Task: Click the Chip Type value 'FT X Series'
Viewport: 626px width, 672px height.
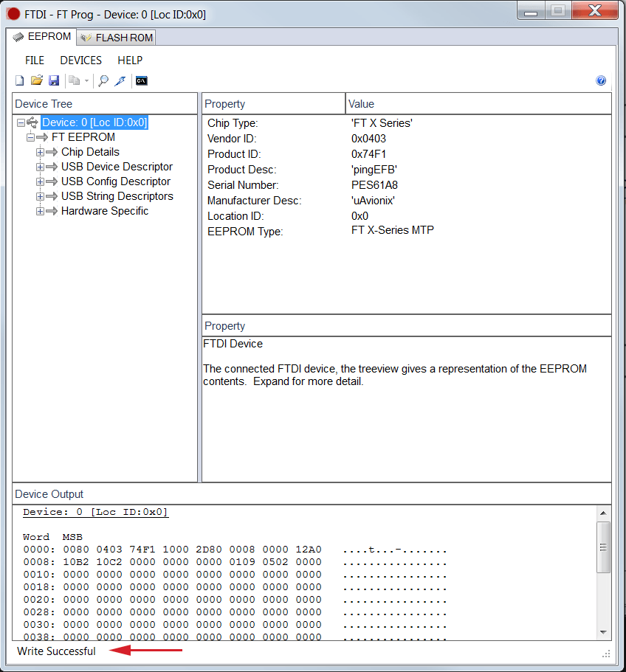Action: pyautogui.click(x=382, y=123)
